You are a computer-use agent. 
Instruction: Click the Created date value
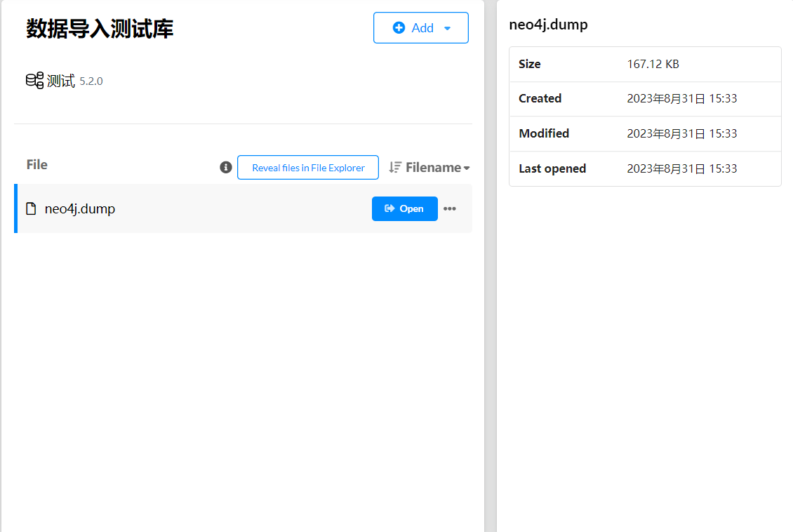click(681, 99)
